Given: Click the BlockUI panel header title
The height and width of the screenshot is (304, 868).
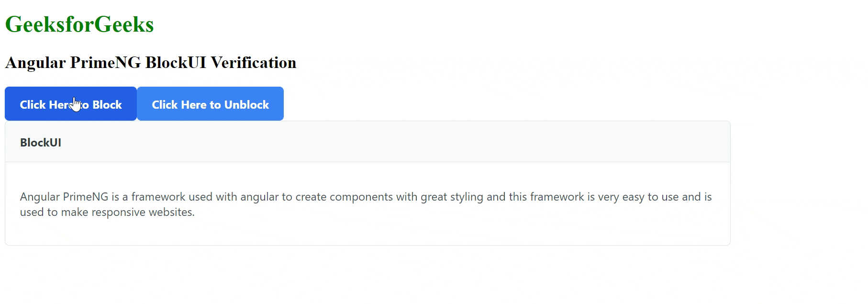Looking at the screenshot, I should (41, 143).
